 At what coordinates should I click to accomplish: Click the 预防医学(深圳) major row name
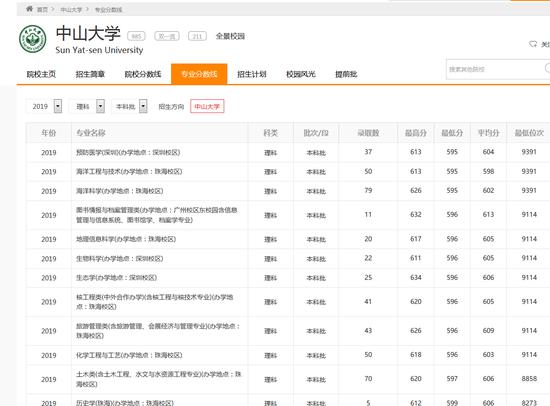click(x=128, y=152)
